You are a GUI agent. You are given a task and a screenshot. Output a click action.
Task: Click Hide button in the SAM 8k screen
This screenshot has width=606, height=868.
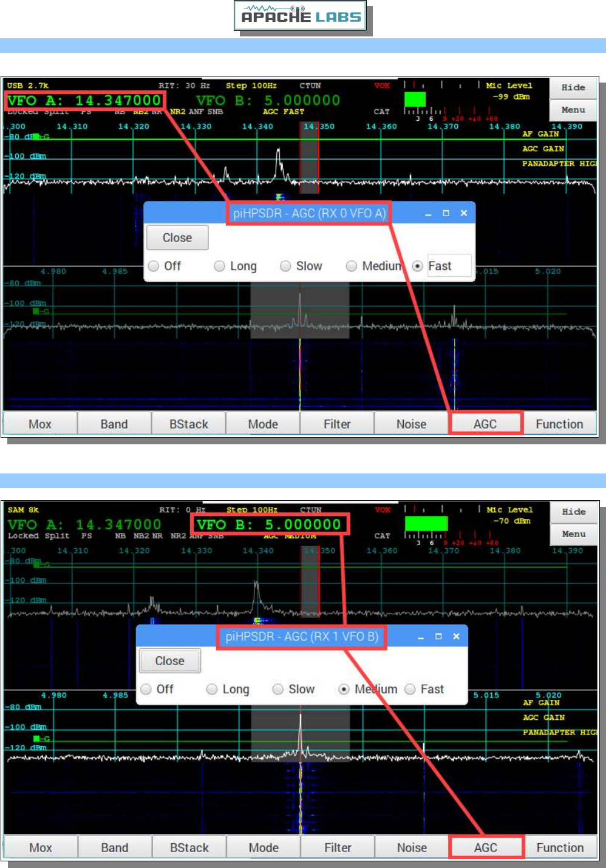coord(574,512)
